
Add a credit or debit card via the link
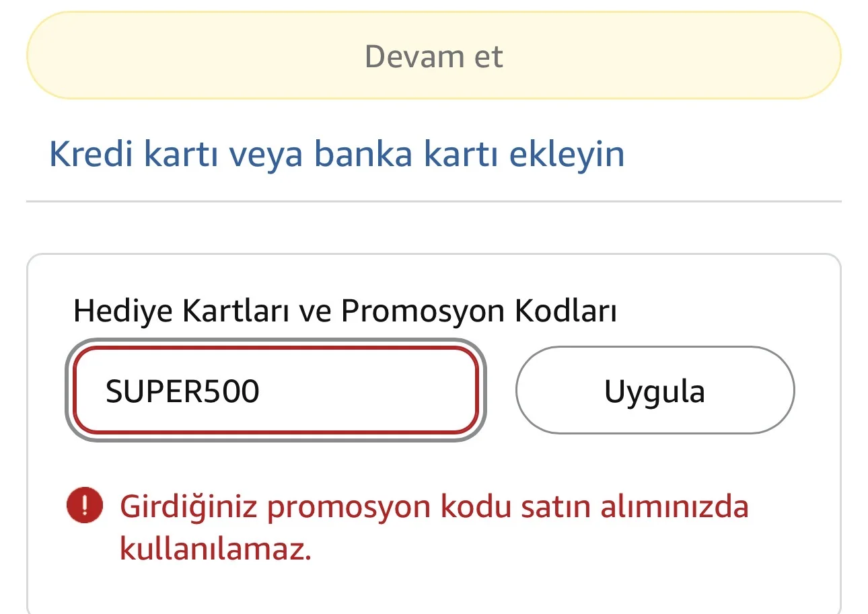coord(336,154)
